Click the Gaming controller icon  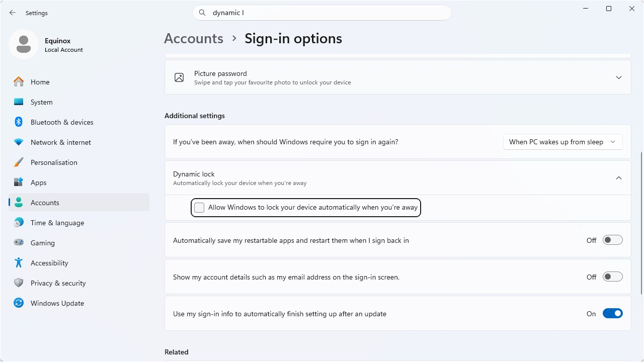click(x=19, y=243)
